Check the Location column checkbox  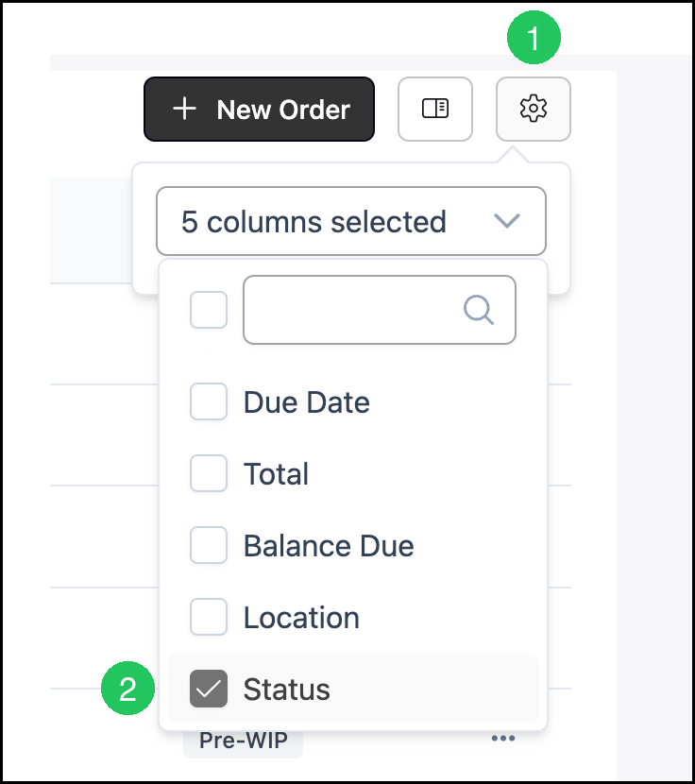point(209,617)
